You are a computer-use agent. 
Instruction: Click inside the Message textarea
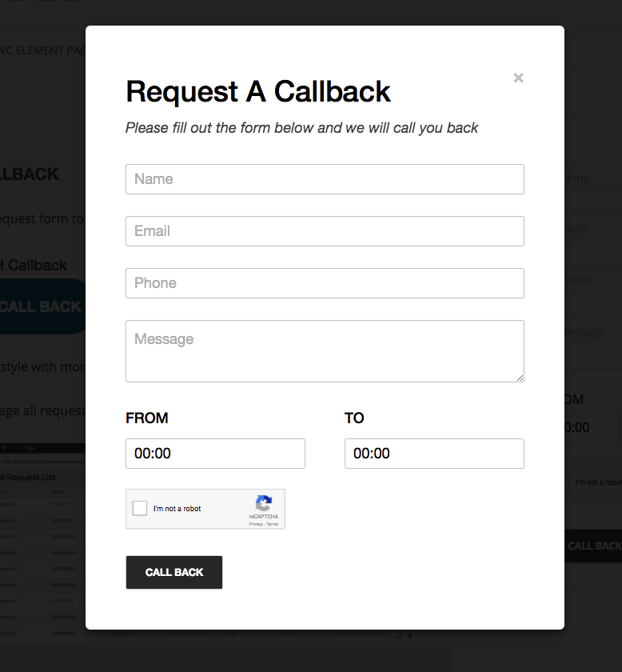[x=325, y=351]
